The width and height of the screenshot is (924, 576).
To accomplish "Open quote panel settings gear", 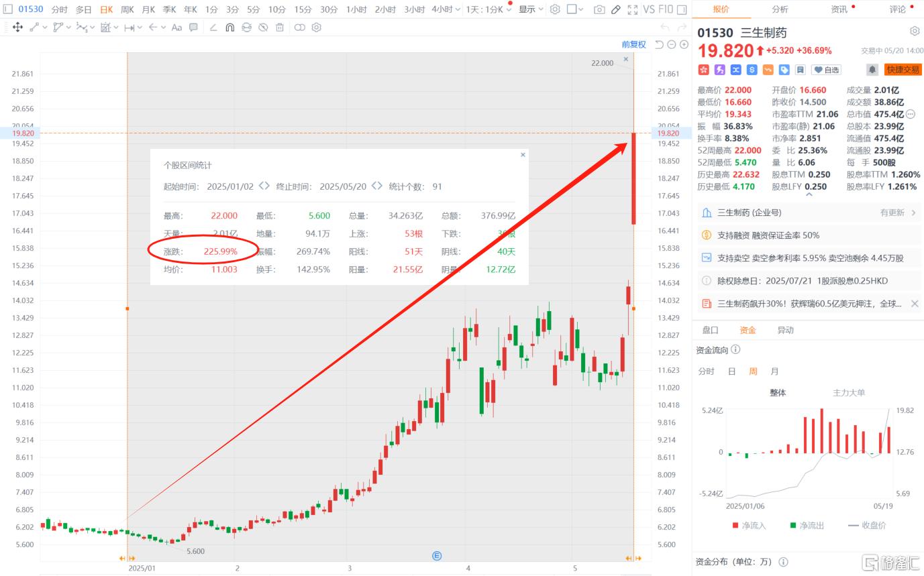I will tap(915, 32).
